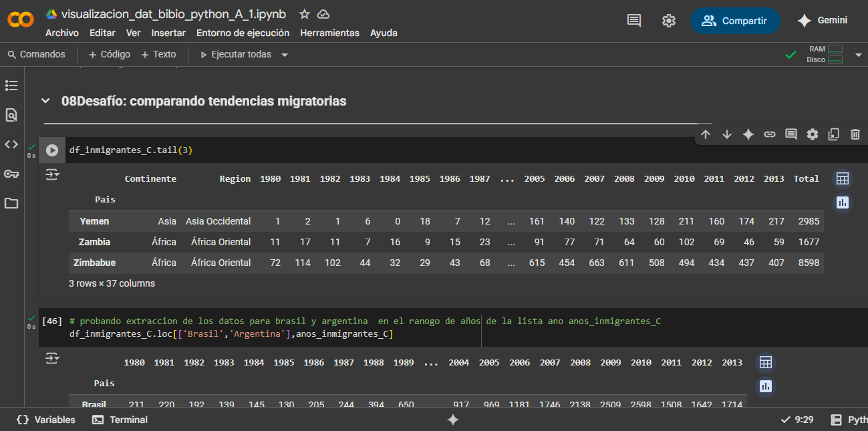Open the RAM and Disco resource indicator

click(825, 54)
